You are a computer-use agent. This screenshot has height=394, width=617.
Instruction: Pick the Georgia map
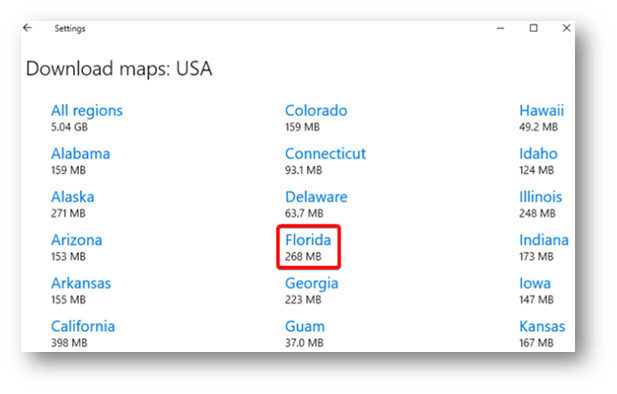coord(312,291)
